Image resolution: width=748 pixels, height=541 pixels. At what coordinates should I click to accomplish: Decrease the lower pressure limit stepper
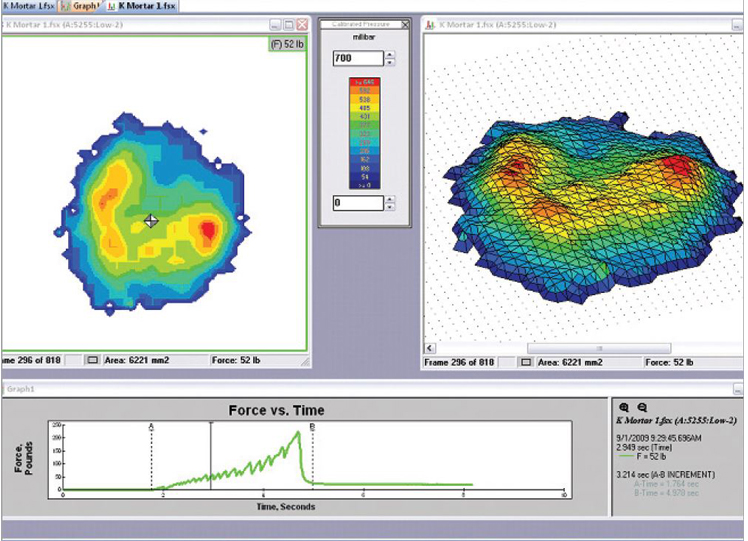click(390, 207)
